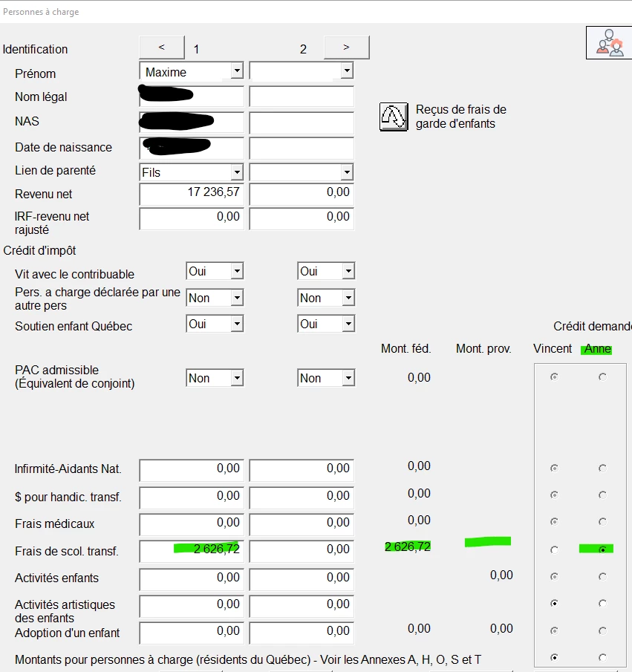Click Frais médicaux field for dependant 2
The height and width of the screenshot is (672, 632).
tap(302, 524)
